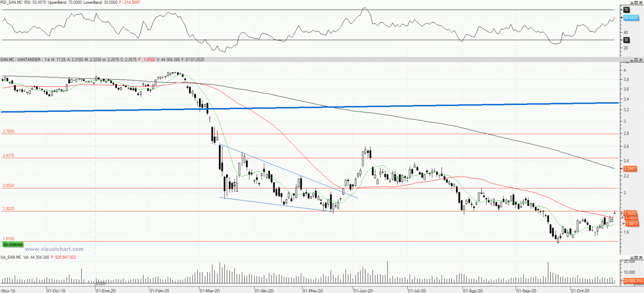The width and height of the screenshot is (644, 293).
Task: Select the 2,4370 horizontal level label
Action: [x=8, y=155]
